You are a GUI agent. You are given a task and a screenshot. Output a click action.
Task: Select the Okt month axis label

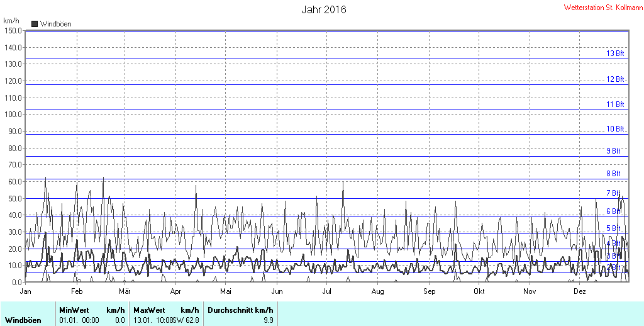(x=479, y=291)
